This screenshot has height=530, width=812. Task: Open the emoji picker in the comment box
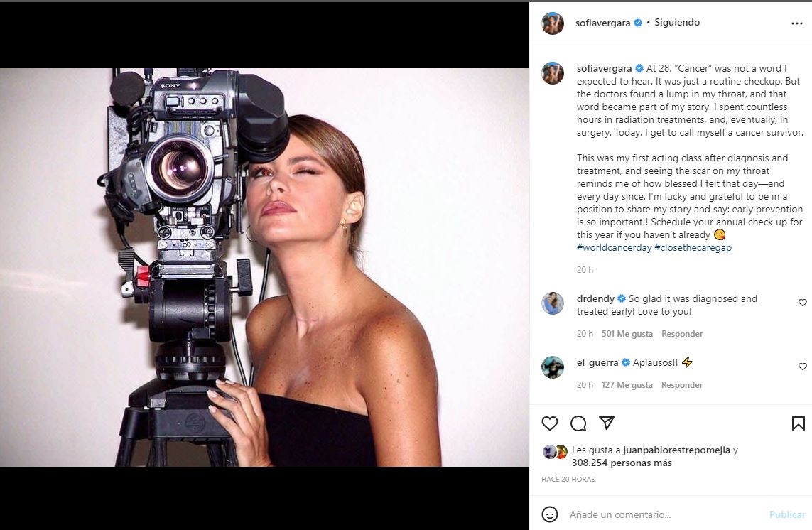550,514
